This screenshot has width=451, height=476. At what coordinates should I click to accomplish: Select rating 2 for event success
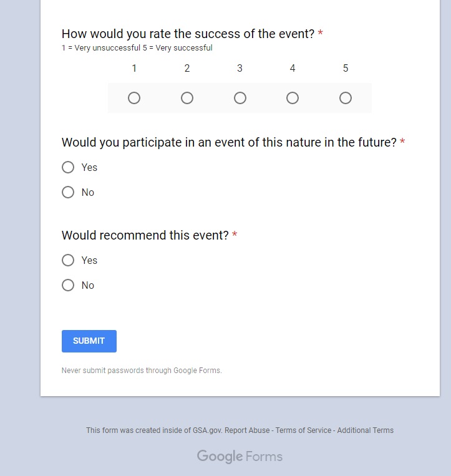(187, 98)
